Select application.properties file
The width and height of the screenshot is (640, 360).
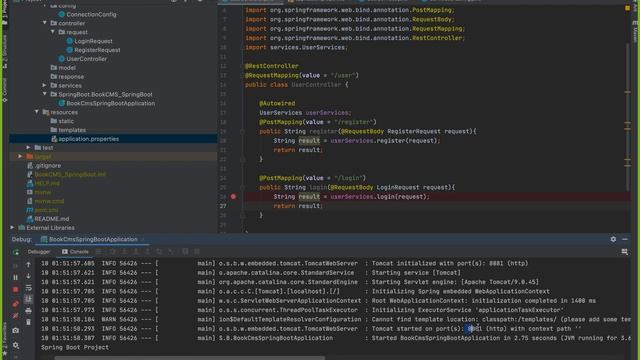point(89,139)
